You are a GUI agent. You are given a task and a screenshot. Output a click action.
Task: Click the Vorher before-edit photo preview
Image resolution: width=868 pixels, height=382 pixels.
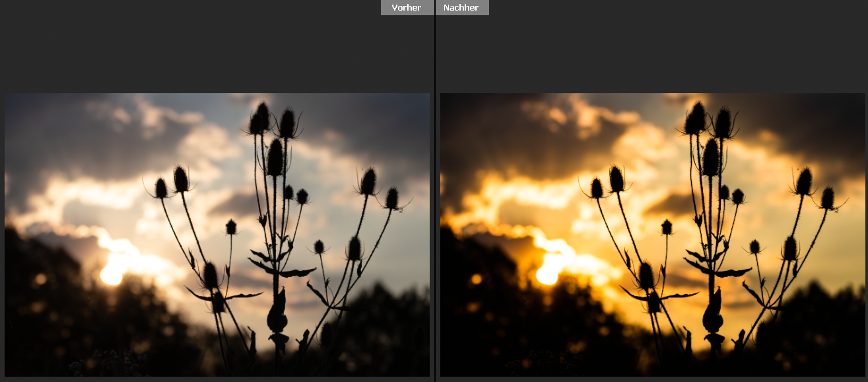217,235
